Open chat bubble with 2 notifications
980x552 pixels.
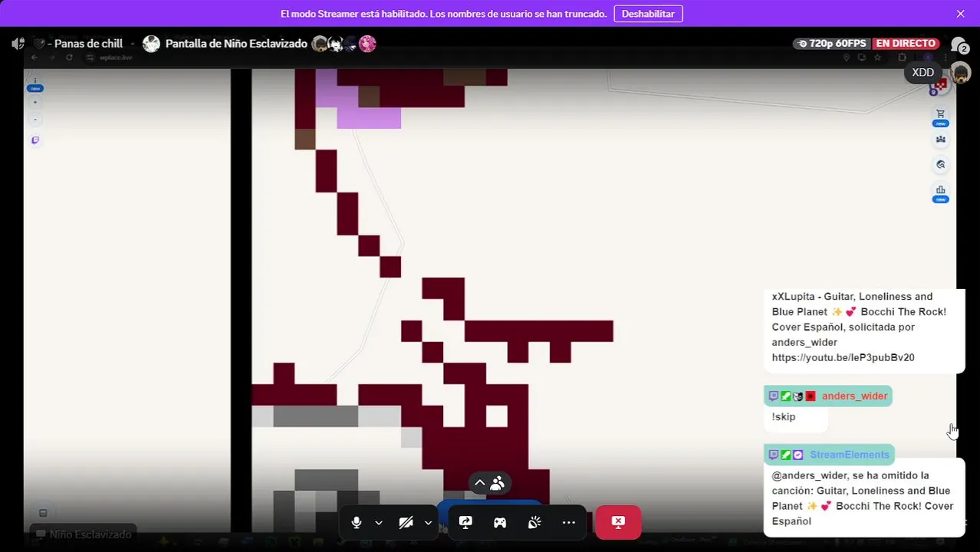[x=959, y=44]
